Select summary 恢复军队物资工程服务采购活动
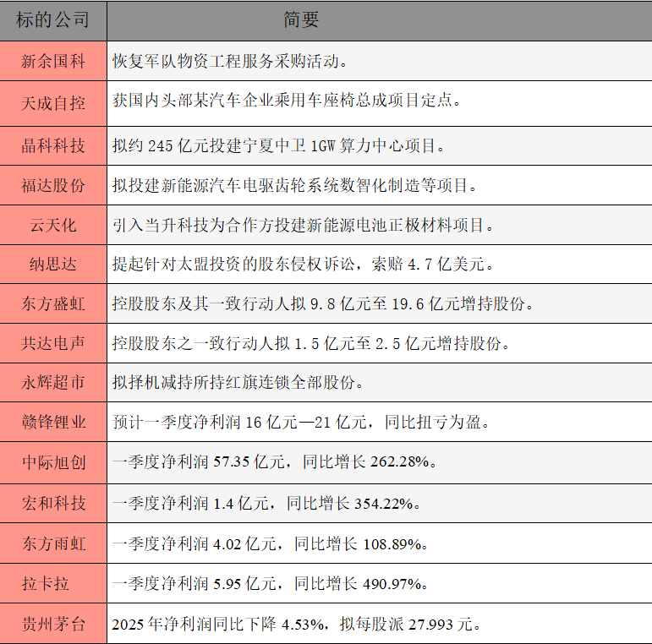This screenshot has height=644, width=652. coord(380,61)
